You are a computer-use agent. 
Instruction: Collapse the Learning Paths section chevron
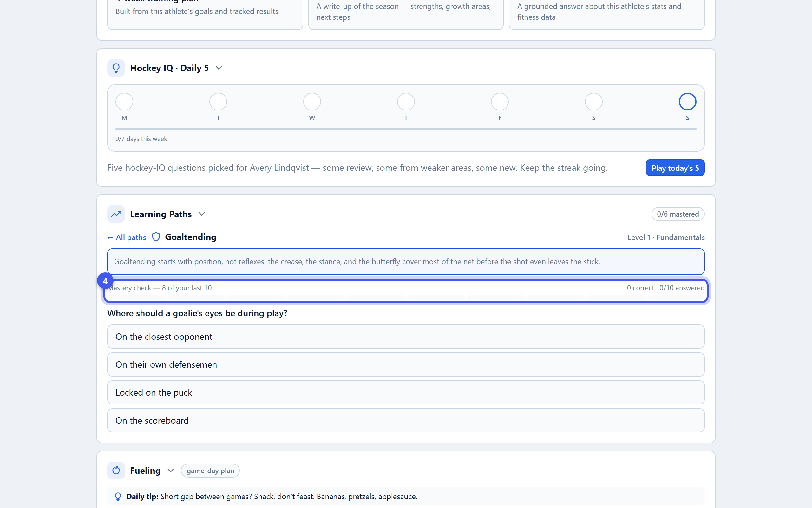[x=202, y=214]
